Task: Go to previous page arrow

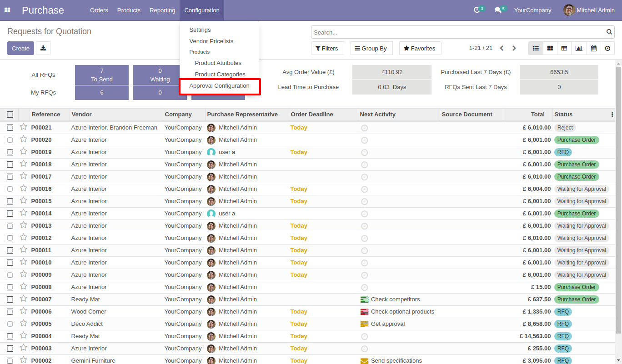Action: [x=502, y=48]
